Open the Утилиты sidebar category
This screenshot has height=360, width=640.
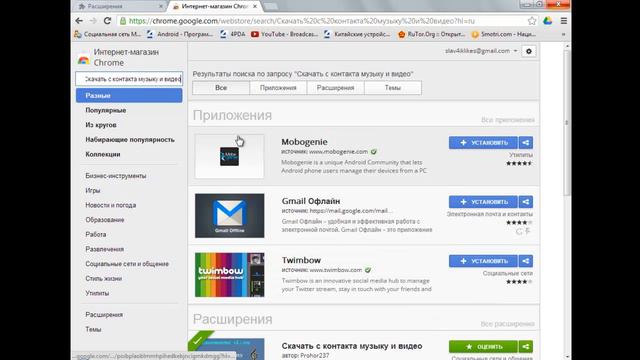97,293
